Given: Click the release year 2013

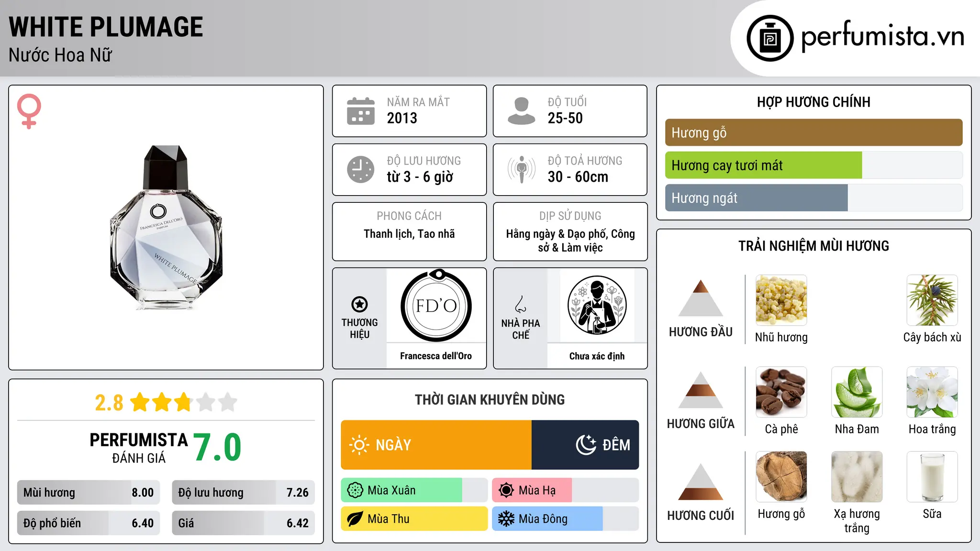Looking at the screenshot, I should click(402, 118).
